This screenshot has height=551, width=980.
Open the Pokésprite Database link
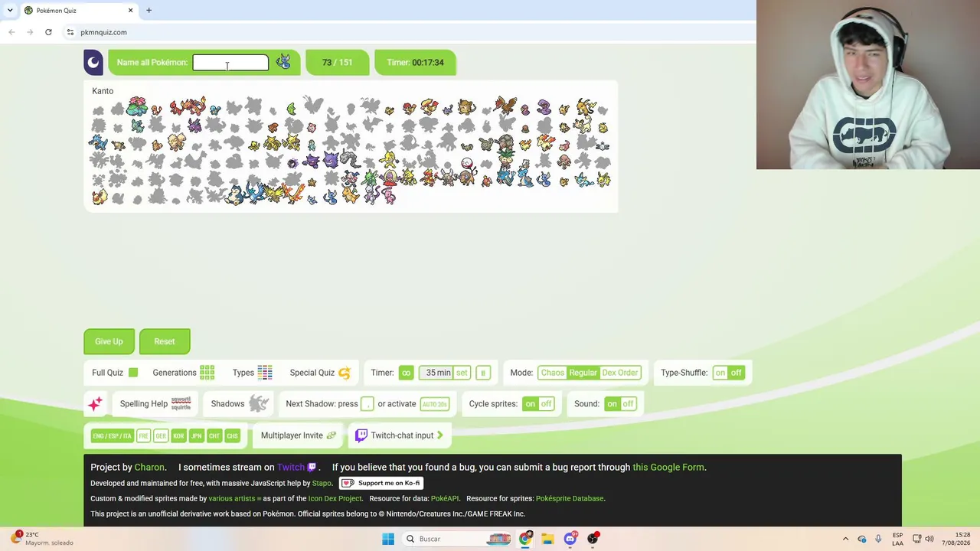click(x=570, y=499)
